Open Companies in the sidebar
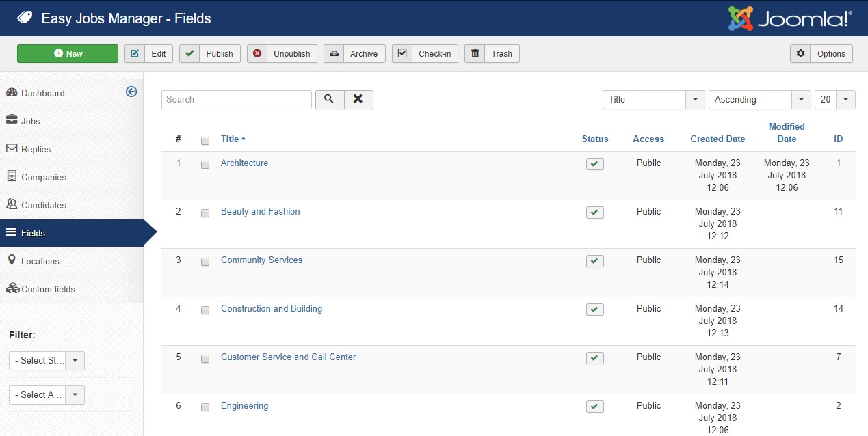The height and width of the screenshot is (436, 868). click(71, 177)
